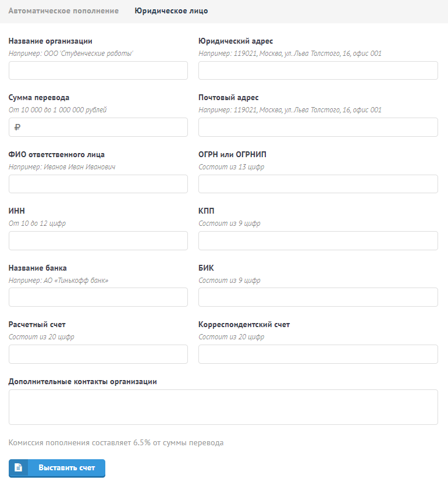Click the document icon on invoice button
The image size is (448, 486).
point(19,468)
